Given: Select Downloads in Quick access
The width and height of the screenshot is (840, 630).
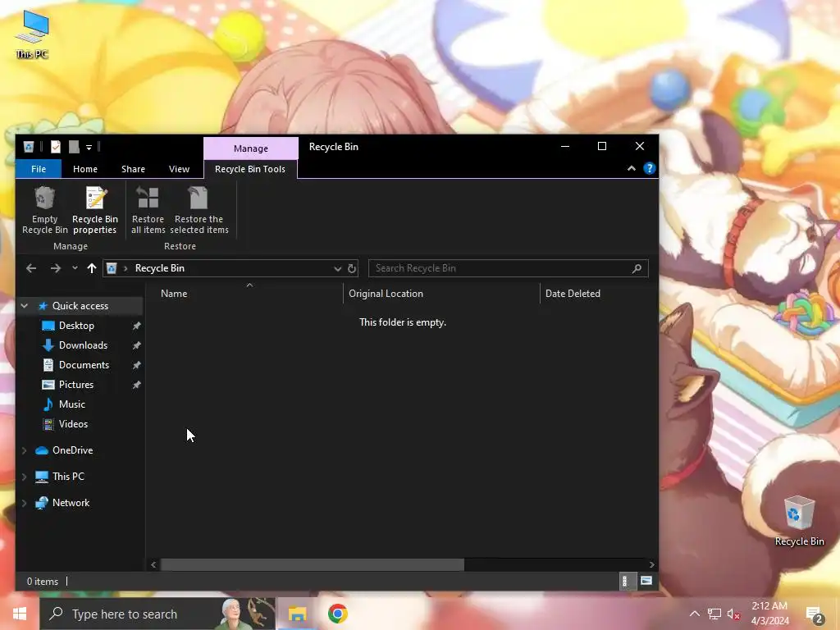Looking at the screenshot, I should pyautogui.click(x=83, y=345).
